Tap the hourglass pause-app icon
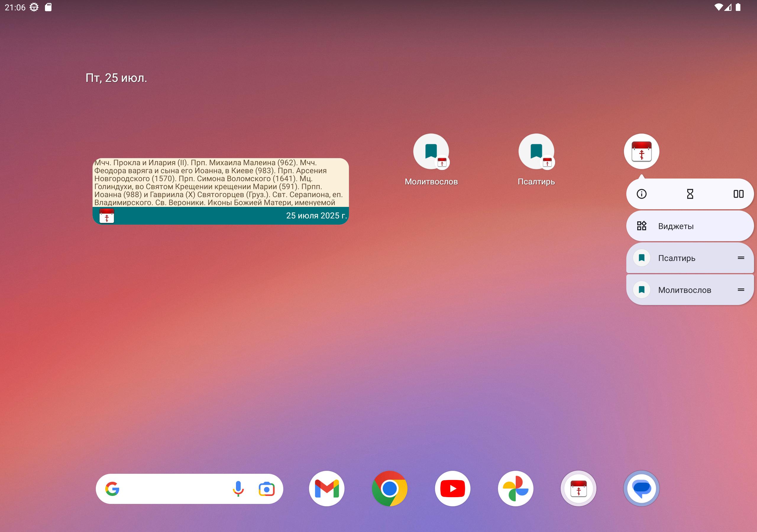This screenshot has height=532, width=757. (x=690, y=194)
